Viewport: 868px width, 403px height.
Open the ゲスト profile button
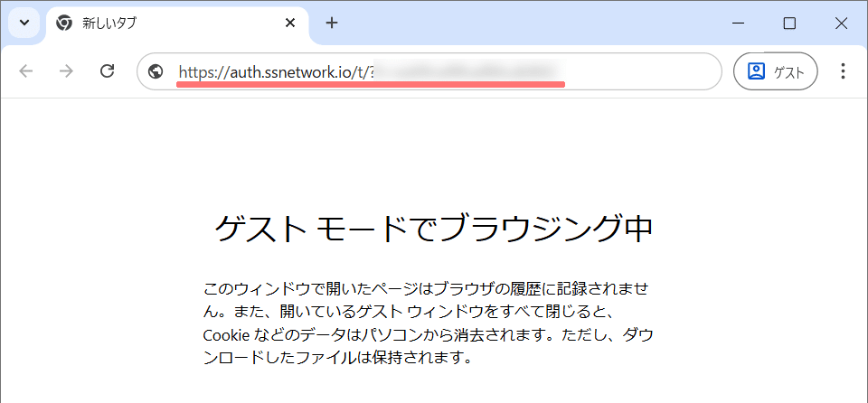point(775,71)
